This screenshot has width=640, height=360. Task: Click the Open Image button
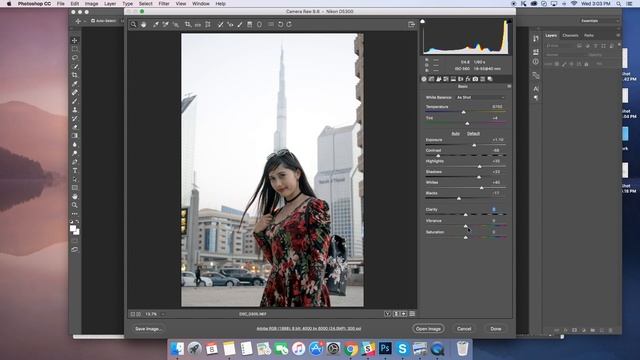tap(428, 329)
